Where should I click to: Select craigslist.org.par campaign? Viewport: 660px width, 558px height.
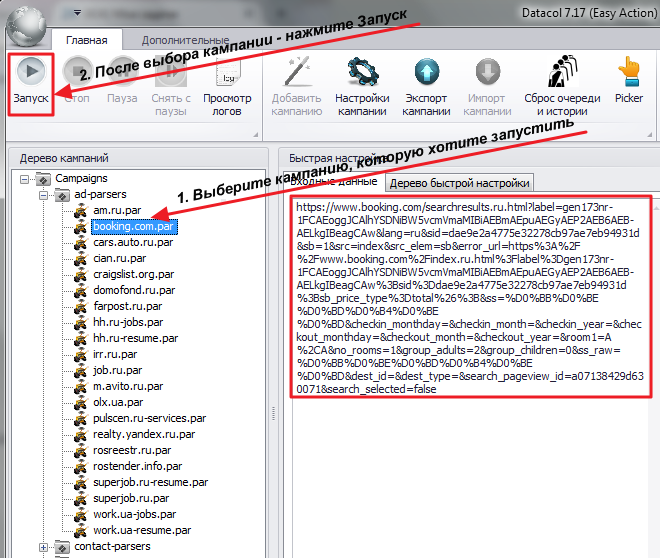[x=133, y=274]
